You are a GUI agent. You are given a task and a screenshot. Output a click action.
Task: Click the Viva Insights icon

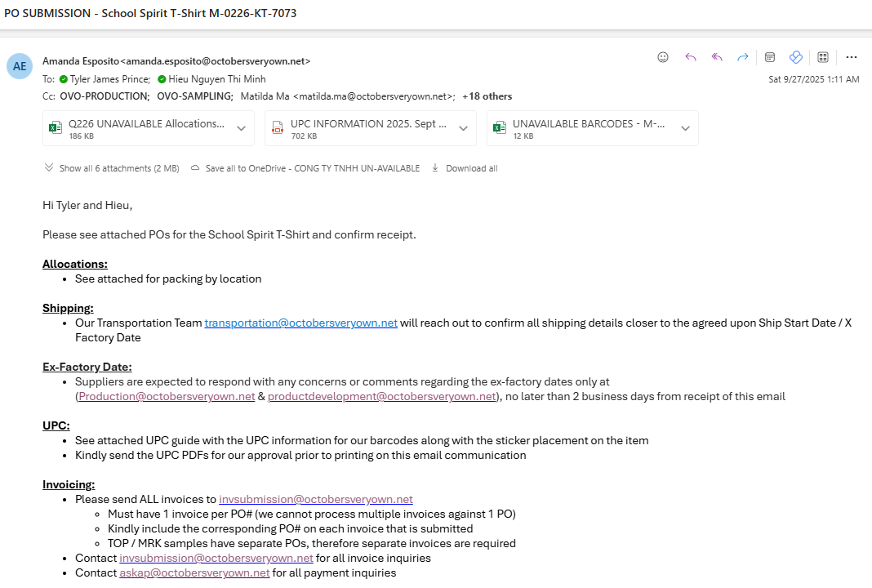point(795,57)
